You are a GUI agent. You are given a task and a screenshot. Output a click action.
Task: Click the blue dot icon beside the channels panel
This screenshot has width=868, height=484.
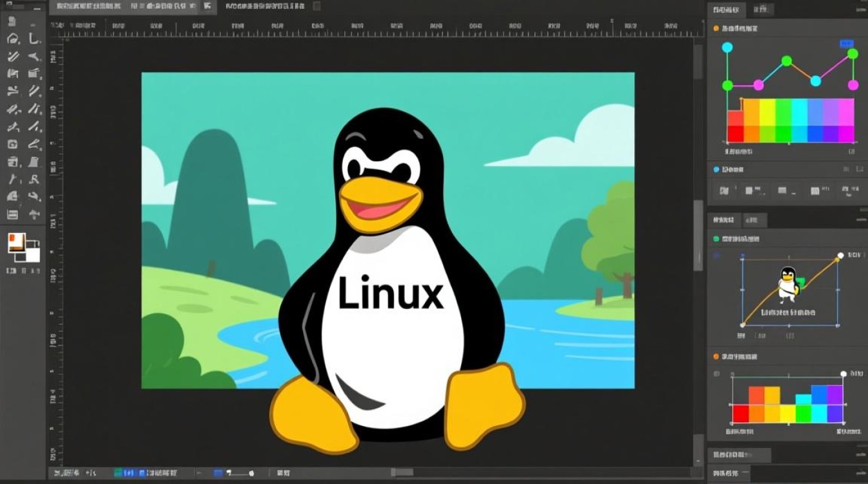pos(717,169)
